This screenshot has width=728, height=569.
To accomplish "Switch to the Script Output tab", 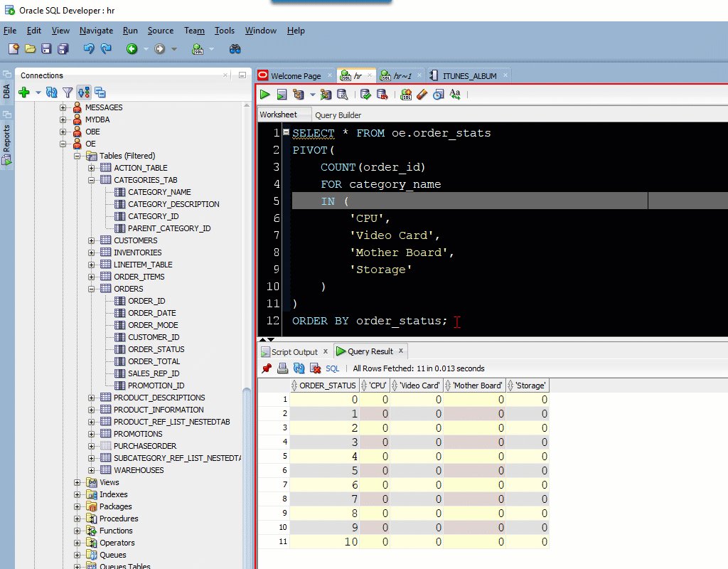I will [294, 351].
